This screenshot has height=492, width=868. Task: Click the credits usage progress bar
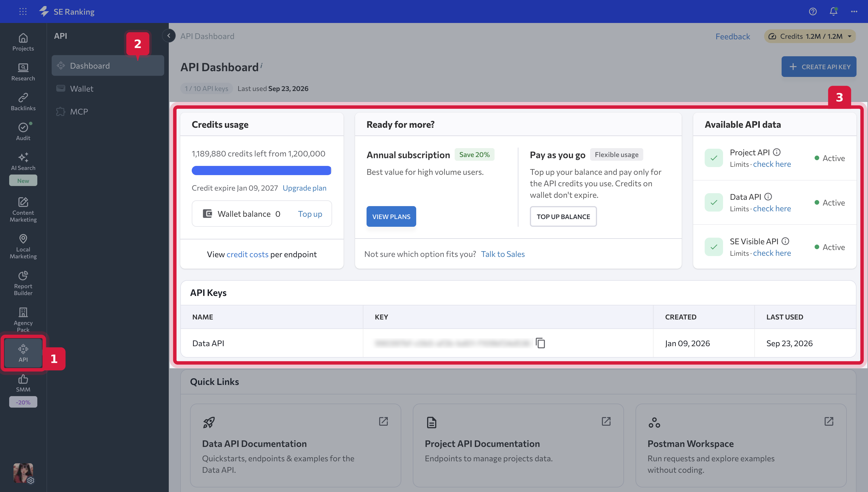click(261, 170)
